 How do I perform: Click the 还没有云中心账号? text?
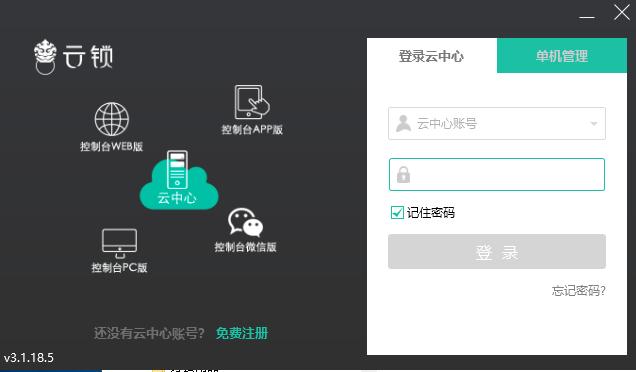pos(149,333)
